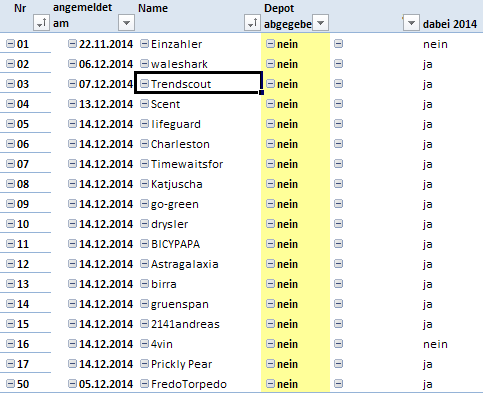Collapse the blank-column button in 4vin row
The width and height of the screenshot is (483, 393).
[x=339, y=344]
